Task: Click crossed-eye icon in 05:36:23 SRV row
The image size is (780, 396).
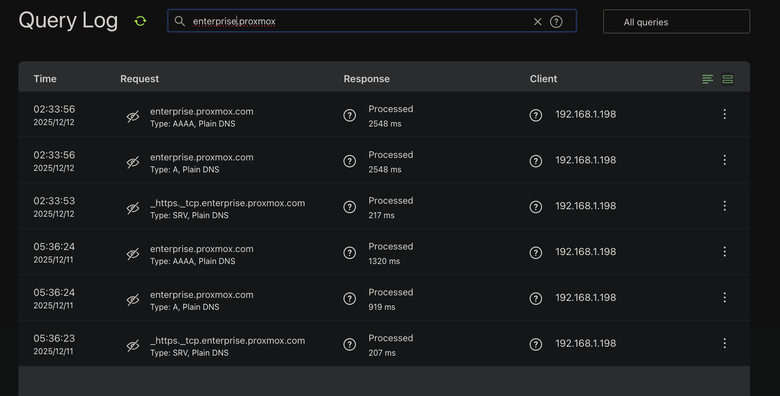Action: pyautogui.click(x=132, y=345)
